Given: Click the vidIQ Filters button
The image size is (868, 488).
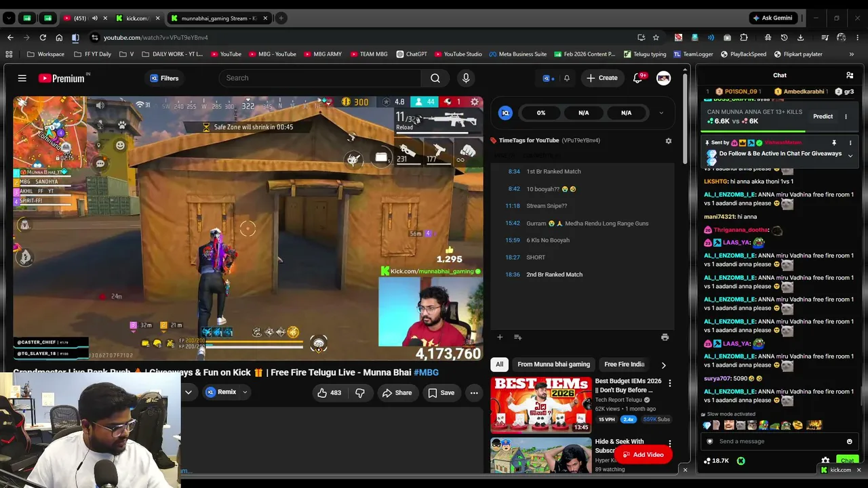Looking at the screenshot, I should pyautogui.click(x=164, y=78).
